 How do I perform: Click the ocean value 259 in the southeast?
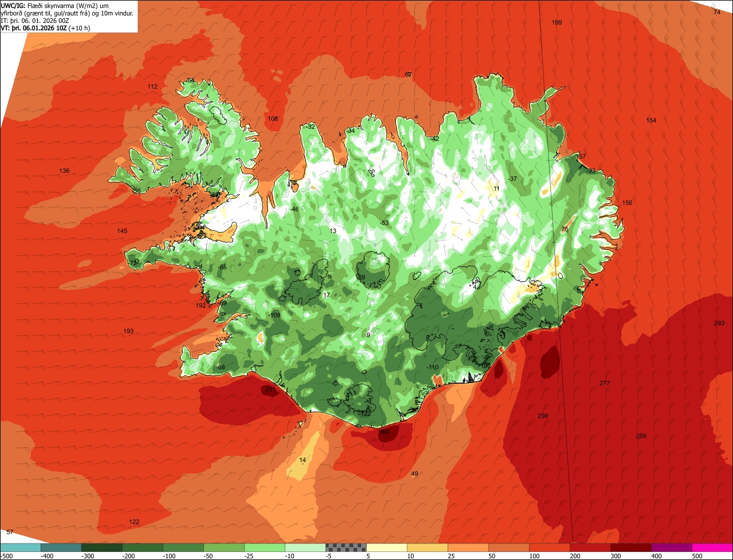point(641,436)
